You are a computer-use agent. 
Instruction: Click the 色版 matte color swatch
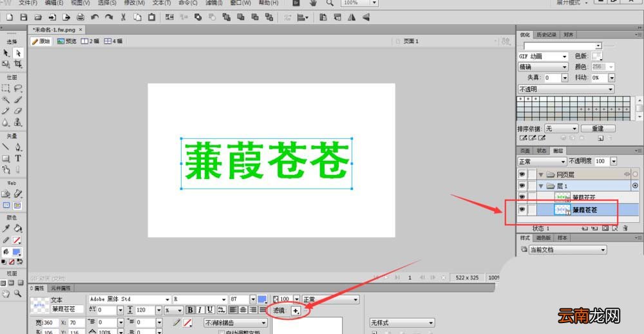[597, 56]
